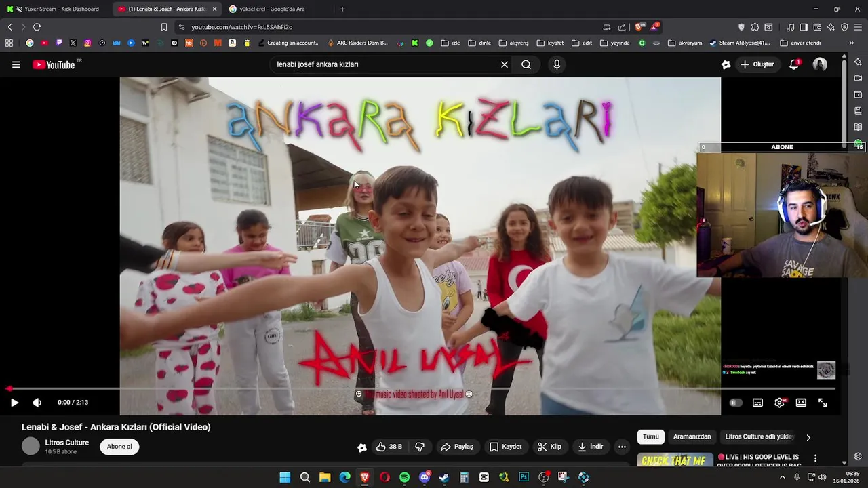
Task: Open the Windows Start menu
Action: pos(285,477)
